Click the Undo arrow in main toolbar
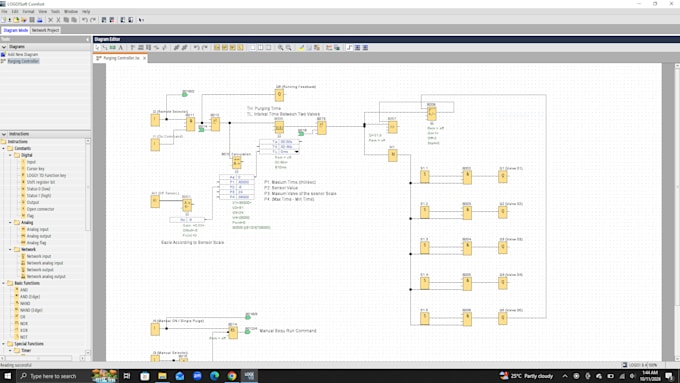680x383 pixels. tap(85, 20)
